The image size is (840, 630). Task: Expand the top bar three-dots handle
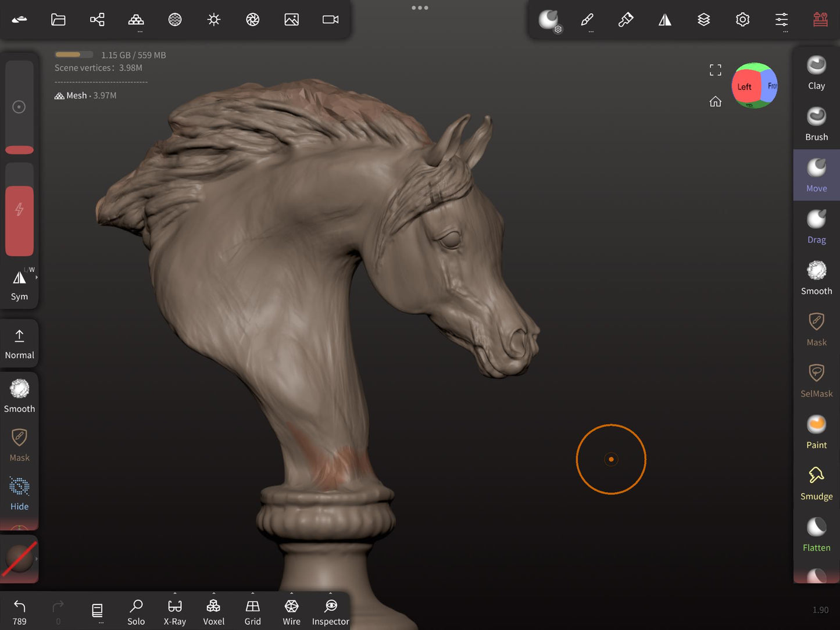(x=420, y=8)
